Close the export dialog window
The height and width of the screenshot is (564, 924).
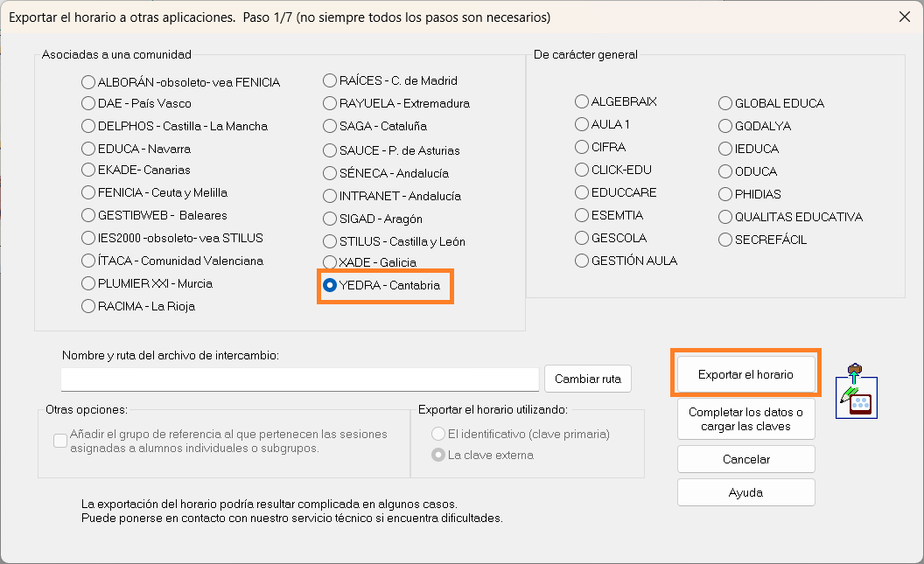tap(905, 16)
